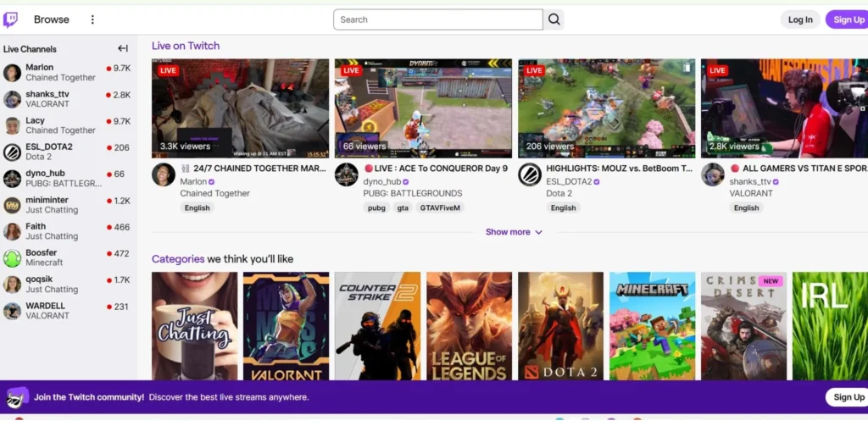
Task: Click '1.2K' viewer count for miniminter
Action: 122,201
